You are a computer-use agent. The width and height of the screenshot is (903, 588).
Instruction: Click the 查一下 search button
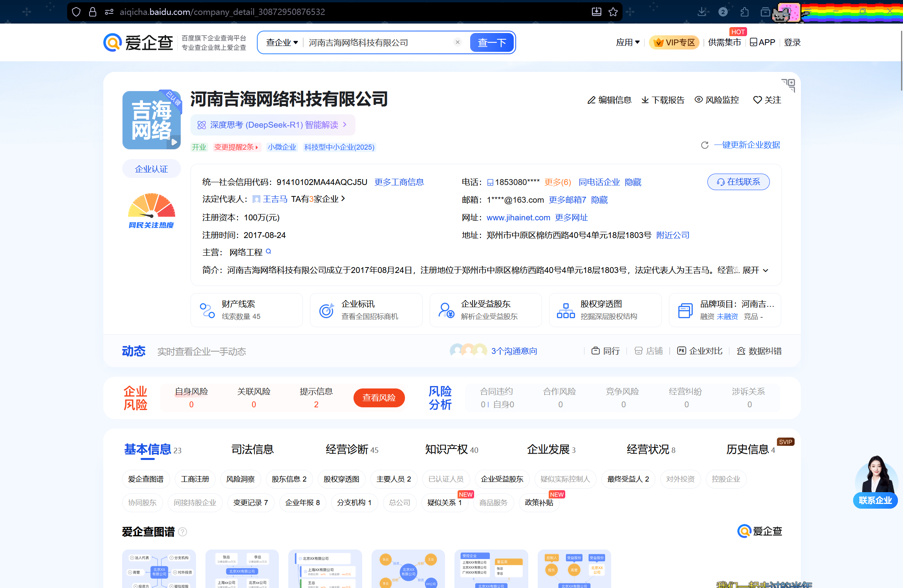(x=492, y=42)
